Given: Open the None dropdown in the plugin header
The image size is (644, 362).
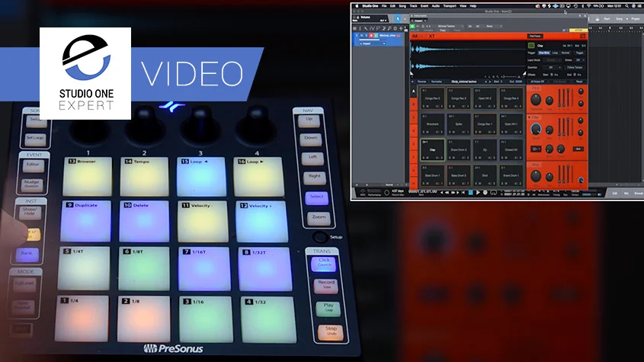Looking at the screenshot, I should (x=494, y=26).
